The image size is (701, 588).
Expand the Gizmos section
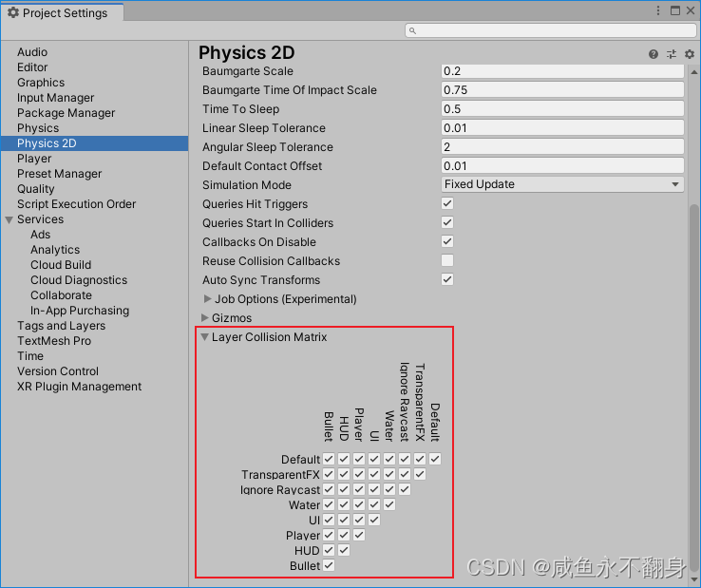click(205, 317)
